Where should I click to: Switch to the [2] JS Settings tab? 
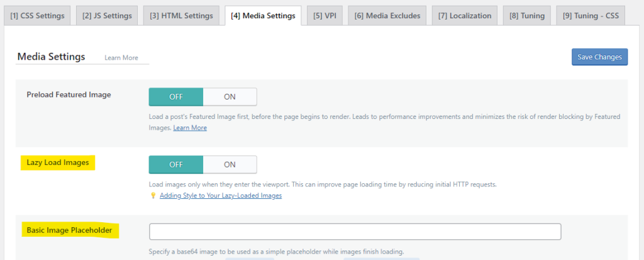(x=106, y=16)
